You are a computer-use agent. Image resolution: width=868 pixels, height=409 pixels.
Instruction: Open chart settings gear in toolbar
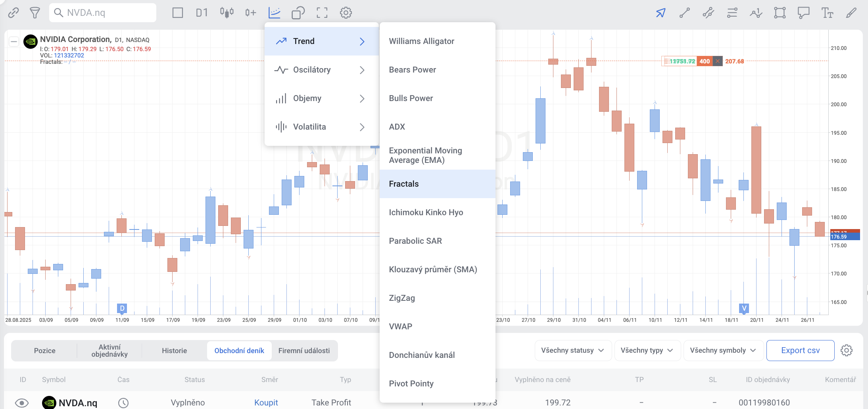[346, 13]
